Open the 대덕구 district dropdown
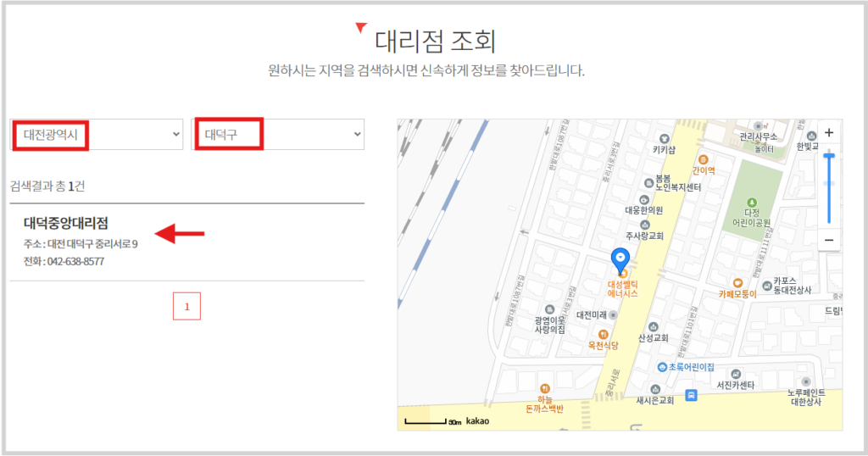Screen dimensions: 868x456 (x=278, y=135)
